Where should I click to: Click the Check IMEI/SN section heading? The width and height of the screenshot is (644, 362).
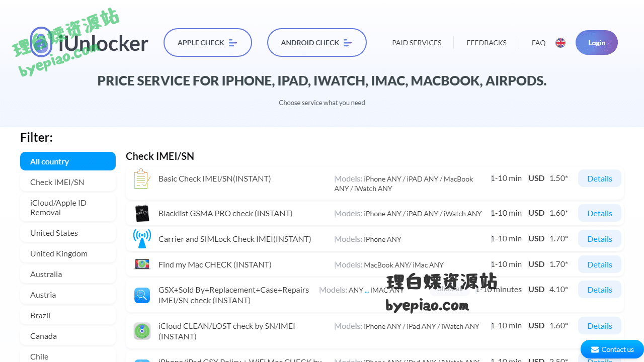(160, 156)
